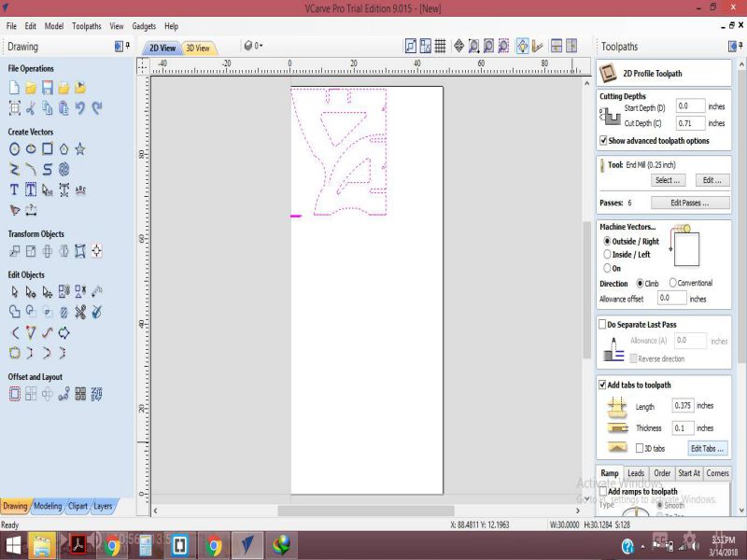Click the Align Objects icon
The height and width of the screenshot is (560, 747).
click(97, 251)
